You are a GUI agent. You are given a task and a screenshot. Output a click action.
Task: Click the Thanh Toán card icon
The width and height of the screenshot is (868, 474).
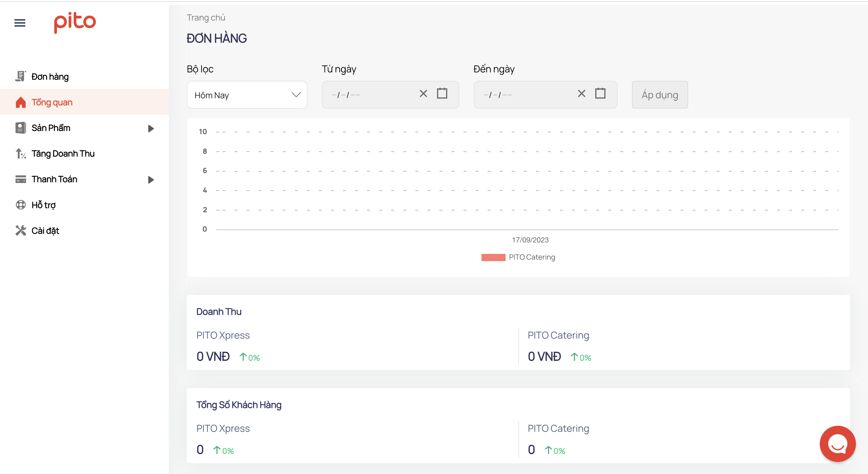[x=20, y=179]
